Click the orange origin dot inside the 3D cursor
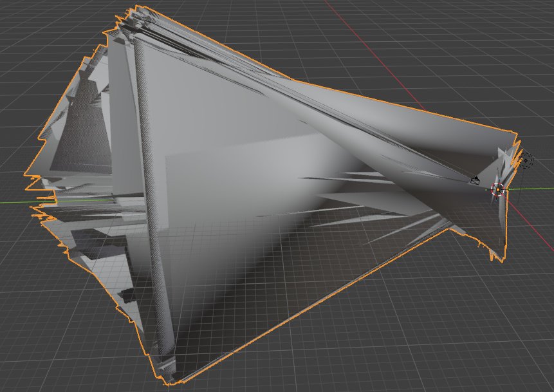 [498, 190]
